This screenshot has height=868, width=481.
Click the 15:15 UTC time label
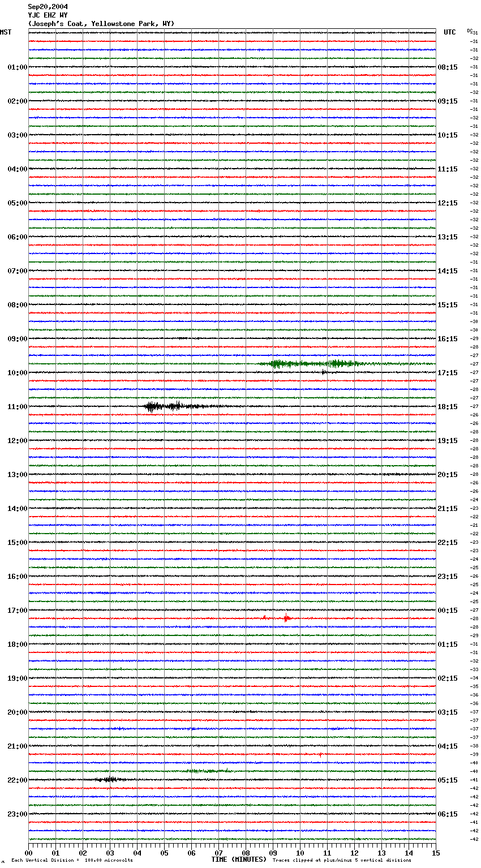tap(448, 305)
